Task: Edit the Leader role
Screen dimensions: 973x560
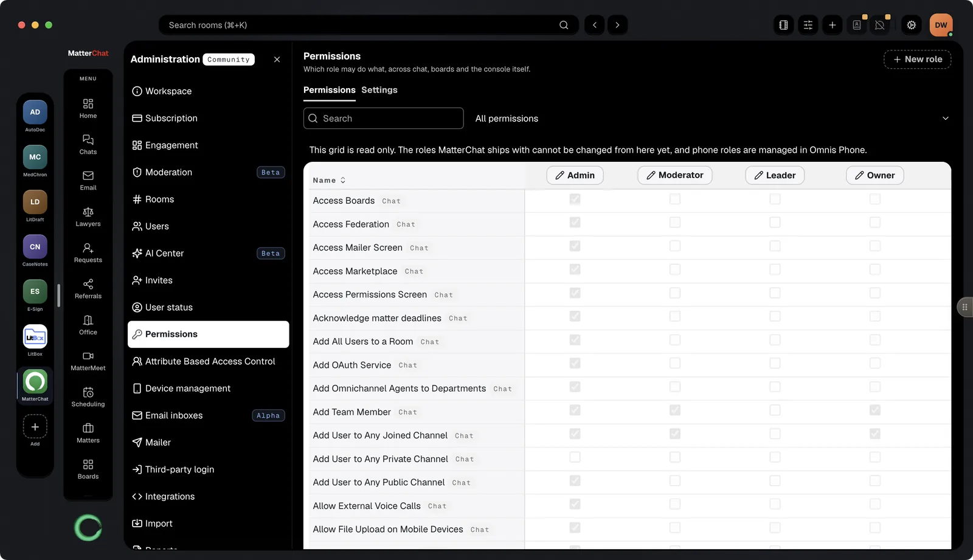Action: tap(775, 175)
